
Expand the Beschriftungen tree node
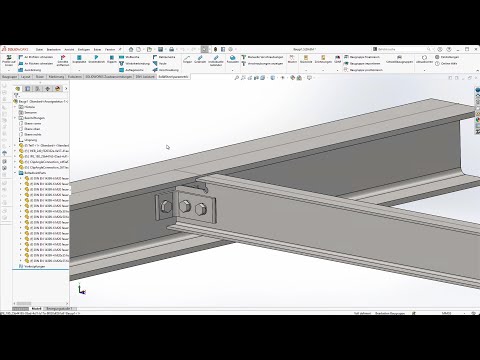[15, 118]
